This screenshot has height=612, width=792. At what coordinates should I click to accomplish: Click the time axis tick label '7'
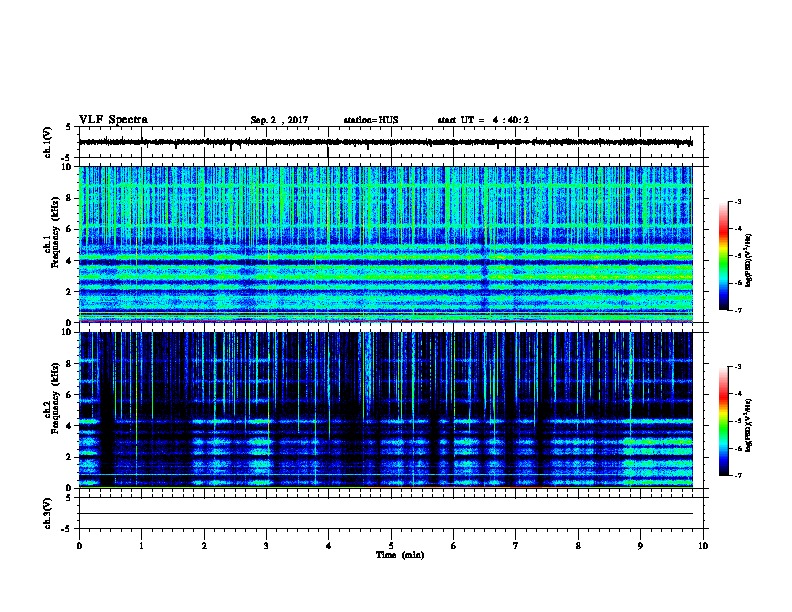click(516, 546)
